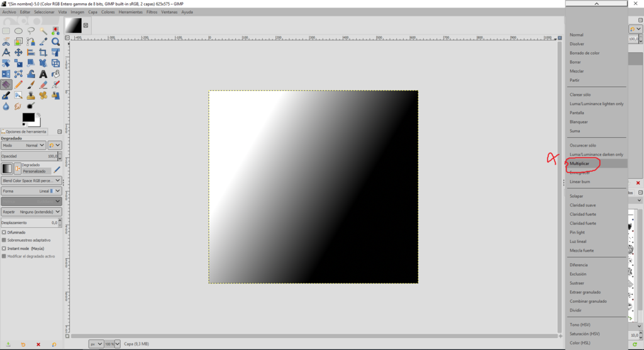Select the Alignment tool

coord(31,52)
